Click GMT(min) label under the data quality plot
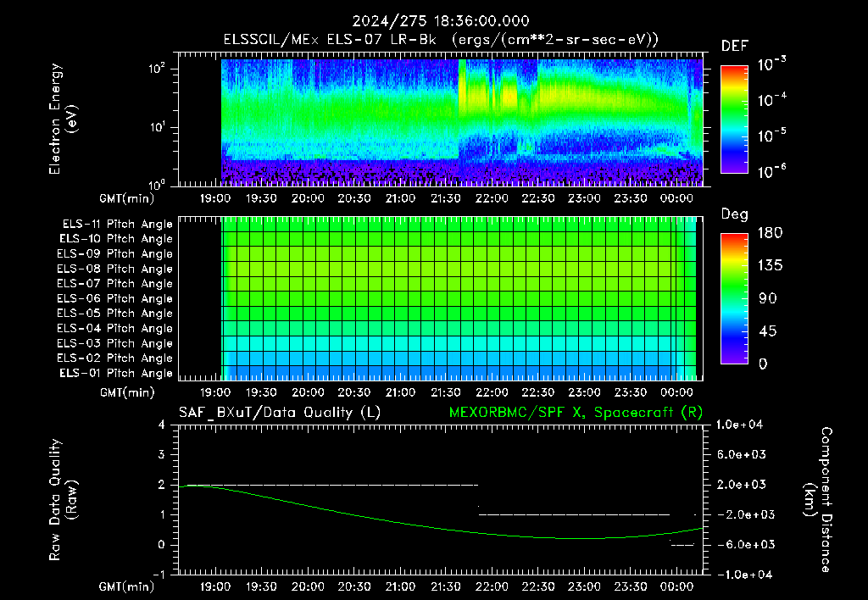Screen dimensions: 868x600 click(x=127, y=586)
